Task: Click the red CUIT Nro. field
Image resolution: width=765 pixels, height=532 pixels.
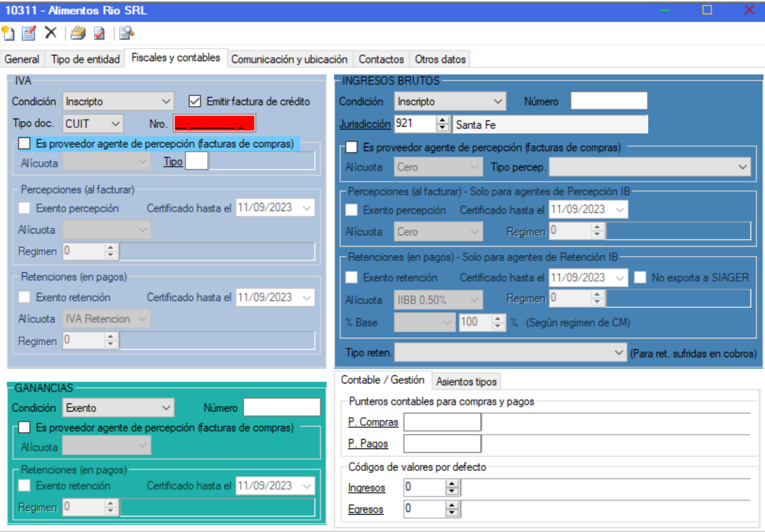Action: (x=214, y=124)
